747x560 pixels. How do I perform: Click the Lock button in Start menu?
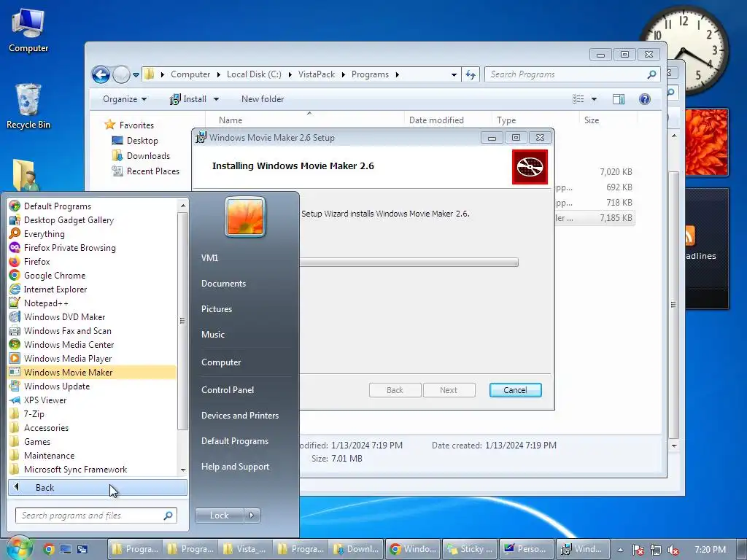click(x=219, y=516)
